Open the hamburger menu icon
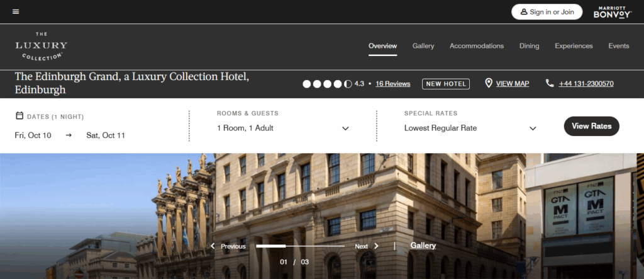The image size is (644, 279). pos(16,11)
